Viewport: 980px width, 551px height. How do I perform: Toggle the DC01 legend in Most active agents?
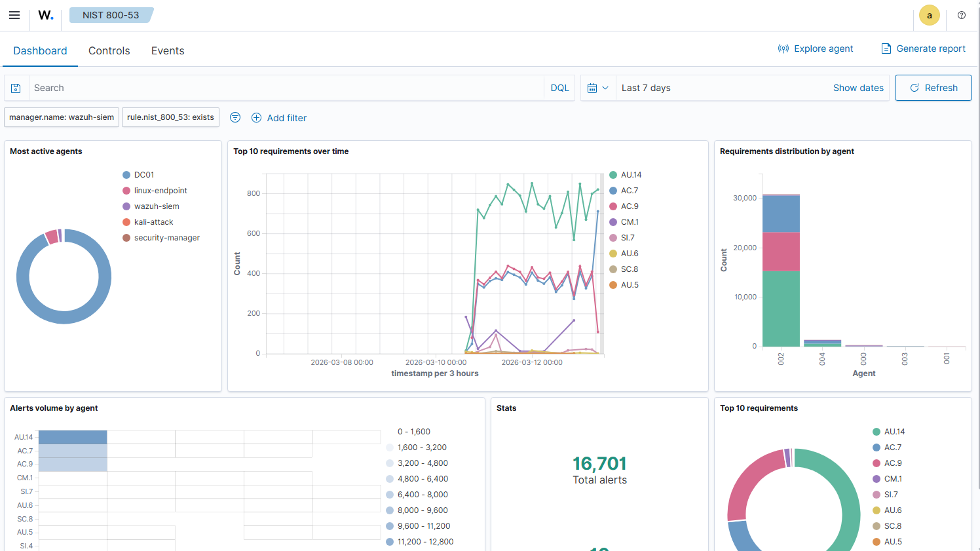point(143,174)
